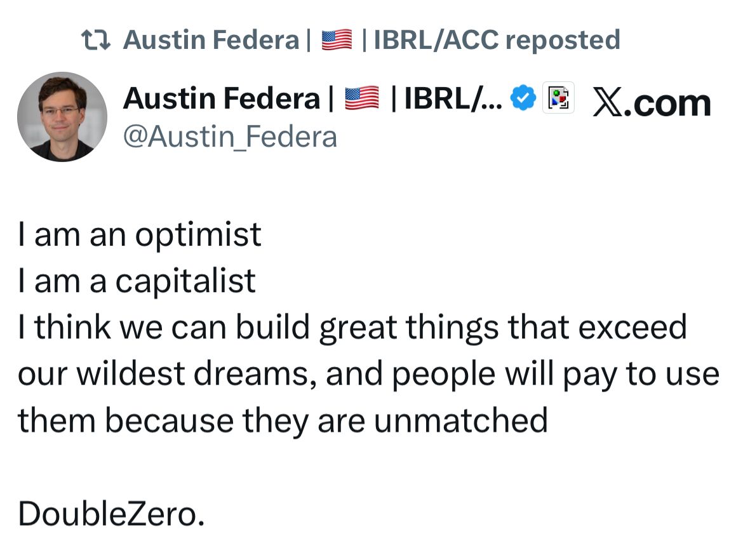Open Austin Federa's profile photo

coord(62,117)
